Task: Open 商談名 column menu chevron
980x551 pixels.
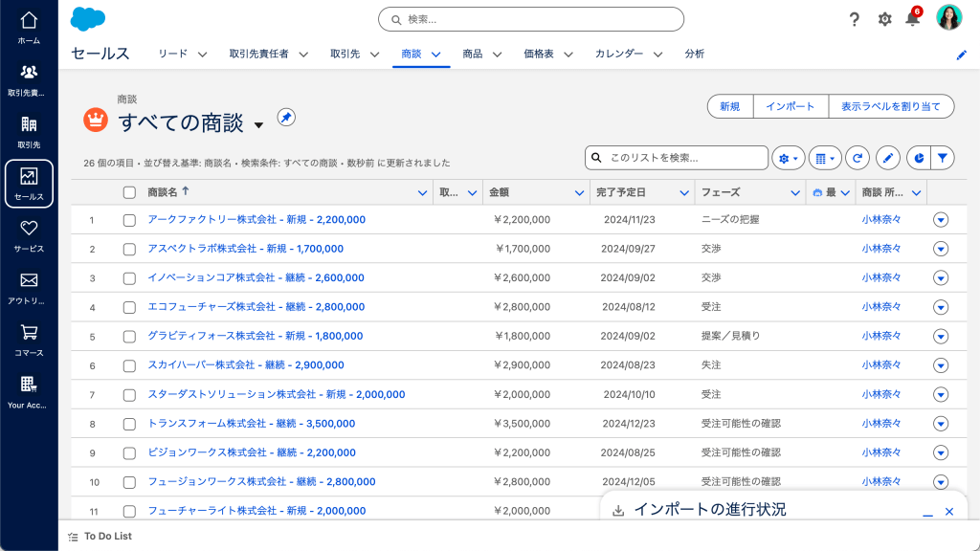Action: coord(422,193)
